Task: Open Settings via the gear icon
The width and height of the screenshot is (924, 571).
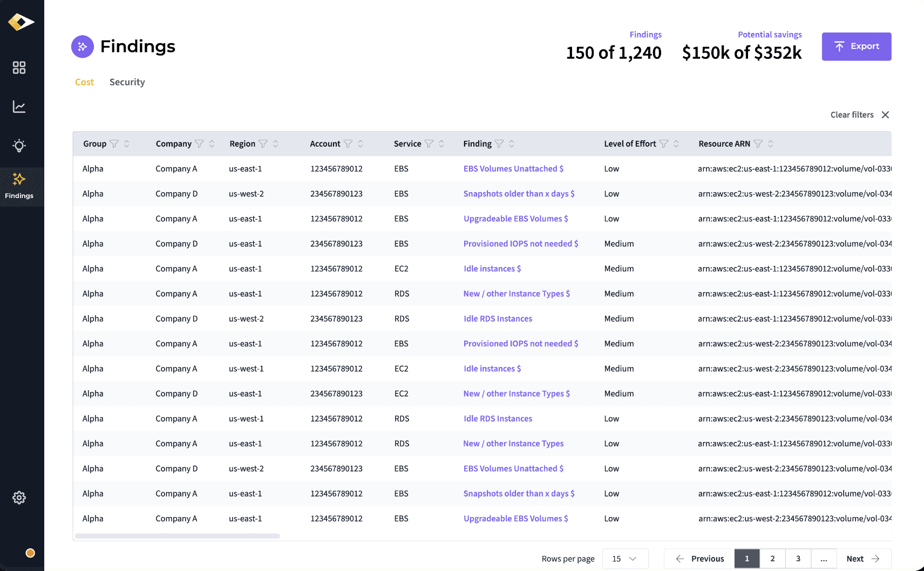Action: [19, 498]
